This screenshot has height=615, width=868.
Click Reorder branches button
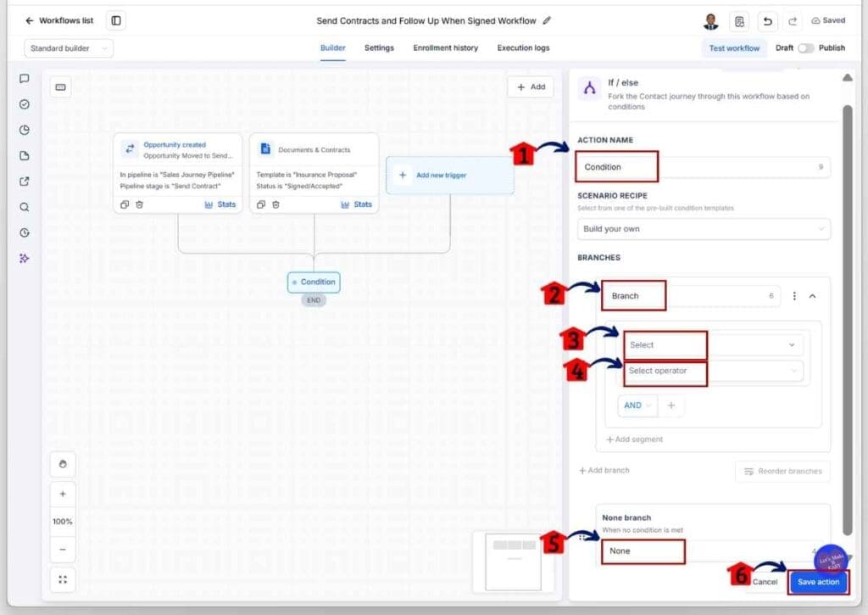pyautogui.click(x=782, y=471)
